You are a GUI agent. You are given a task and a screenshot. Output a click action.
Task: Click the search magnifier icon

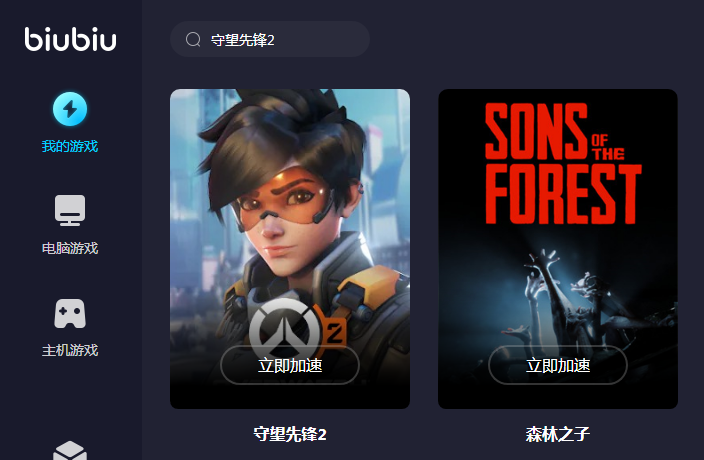[x=193, y=39]
